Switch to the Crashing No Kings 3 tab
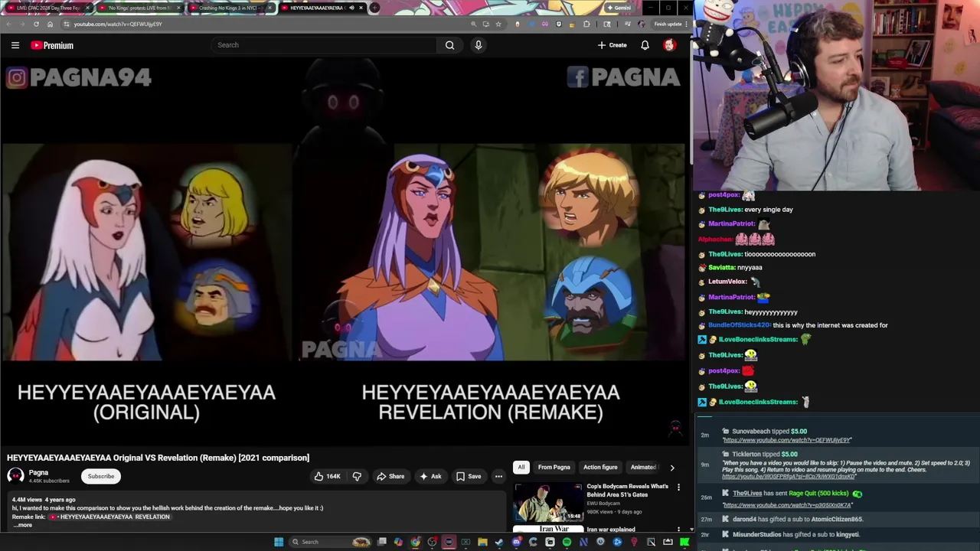 (231, 8)
